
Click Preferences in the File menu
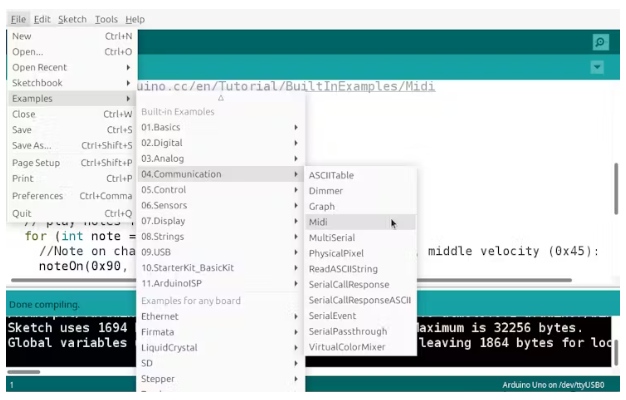tap(37, 196)
